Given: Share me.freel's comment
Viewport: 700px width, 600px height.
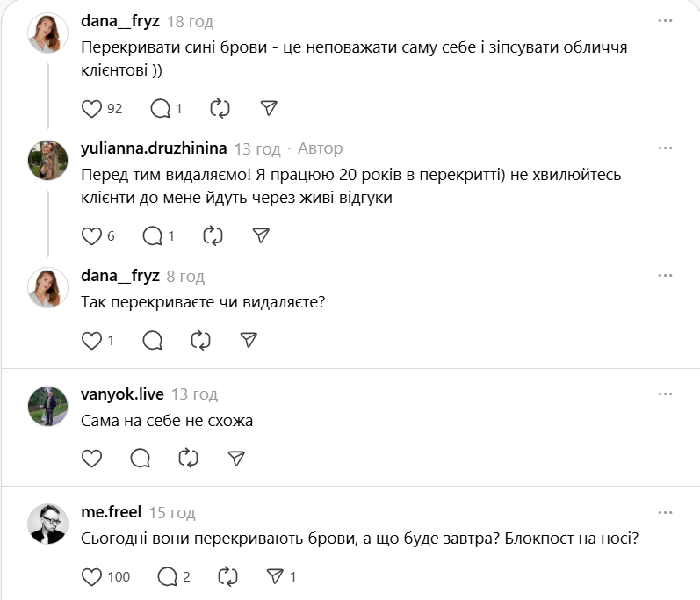Looking at the screenshot, I should click(275, 576).
